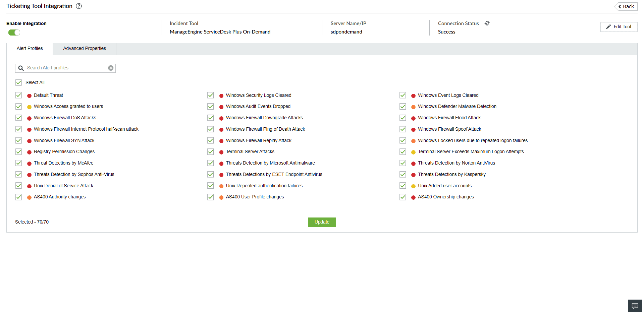The image size is (644, 312).
Task: Uncheck the Select All checkbox
Action: pos(18,82)
